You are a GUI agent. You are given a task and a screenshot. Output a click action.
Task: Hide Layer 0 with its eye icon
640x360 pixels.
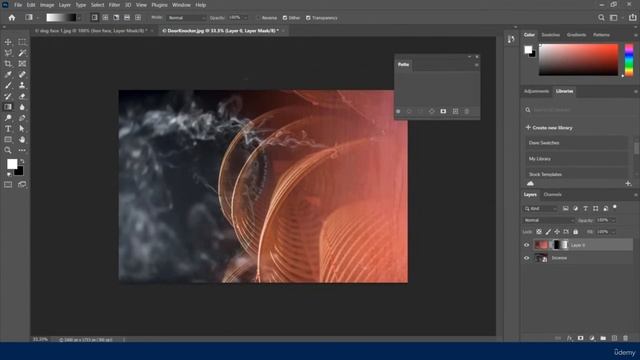tap(527, 245)
